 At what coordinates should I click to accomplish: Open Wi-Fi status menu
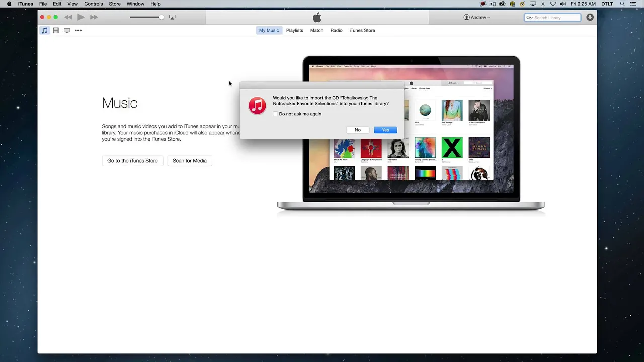click(553, 4)
